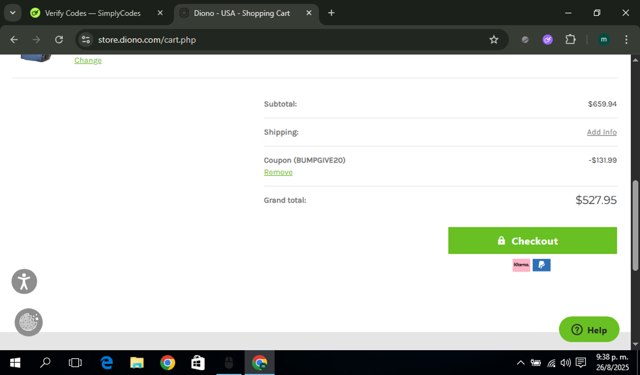Reload the cart page
This screenshot has width=640, height=375.
(59, 40)
